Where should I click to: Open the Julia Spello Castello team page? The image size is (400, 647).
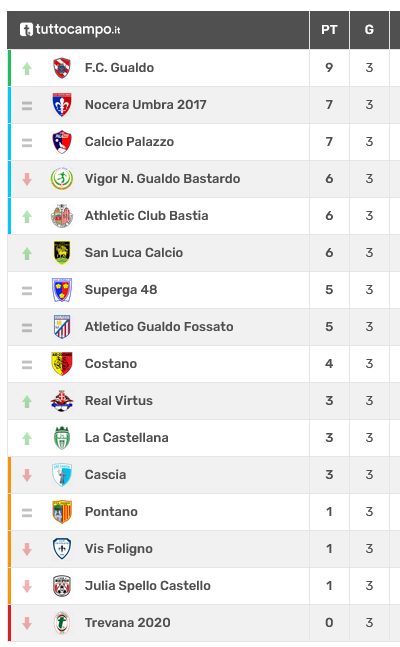(x=148, y=586)
